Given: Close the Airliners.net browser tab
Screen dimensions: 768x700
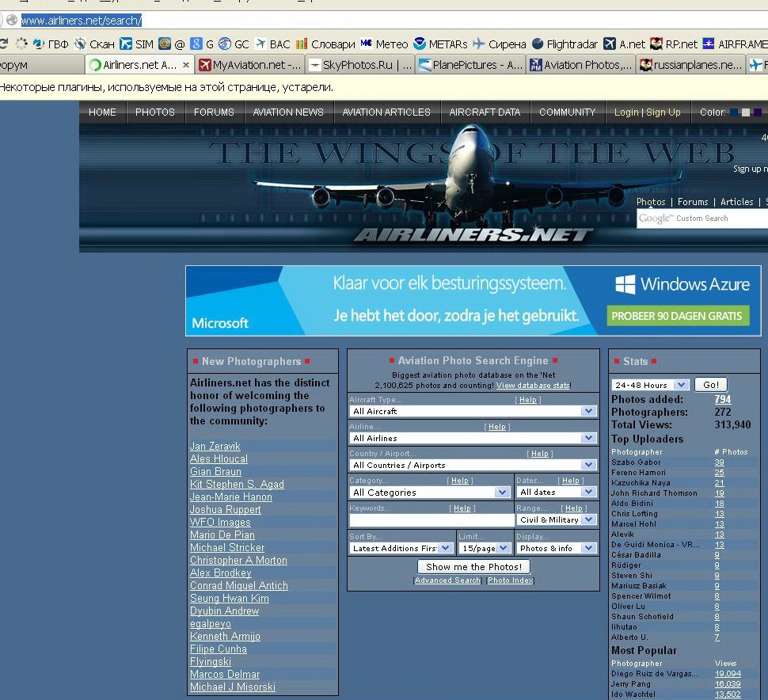Looking at the screenshot, I should pyautogui.click(x=185, y=65).
